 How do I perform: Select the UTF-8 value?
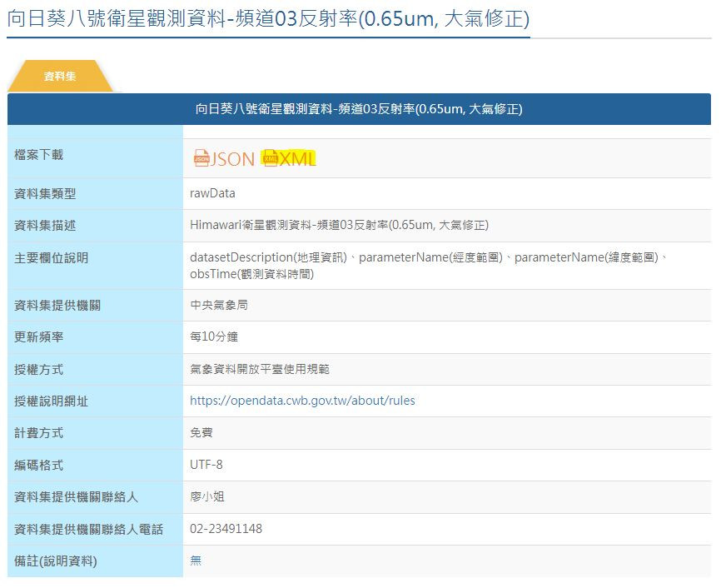pos(206,465)
